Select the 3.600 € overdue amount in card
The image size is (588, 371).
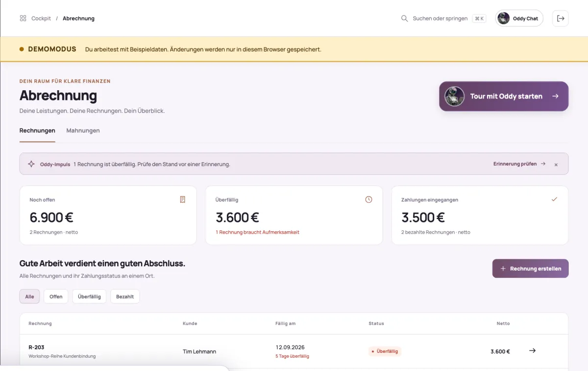pyautogui.click(x=237, y=217)
